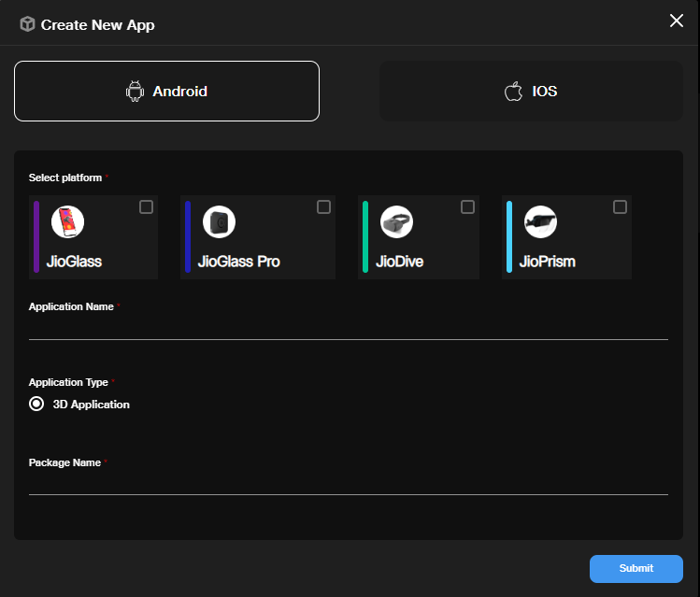Focus the Application Name input field

tap(348, 328)
